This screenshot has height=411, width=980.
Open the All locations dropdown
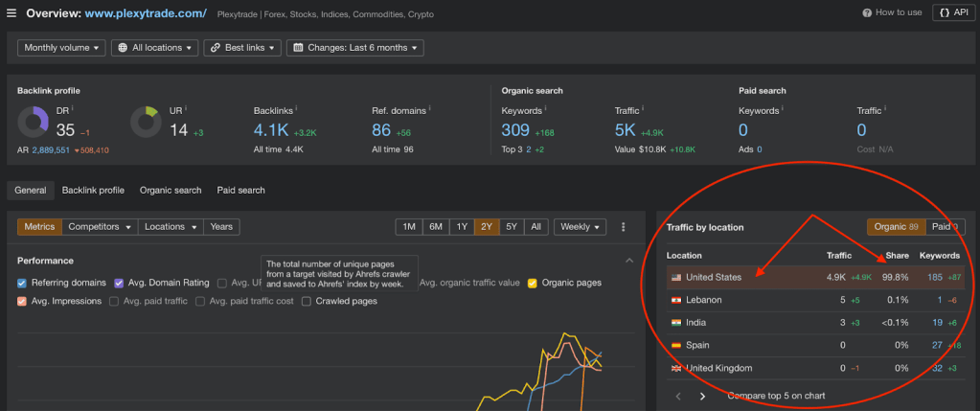coord(154,48)
